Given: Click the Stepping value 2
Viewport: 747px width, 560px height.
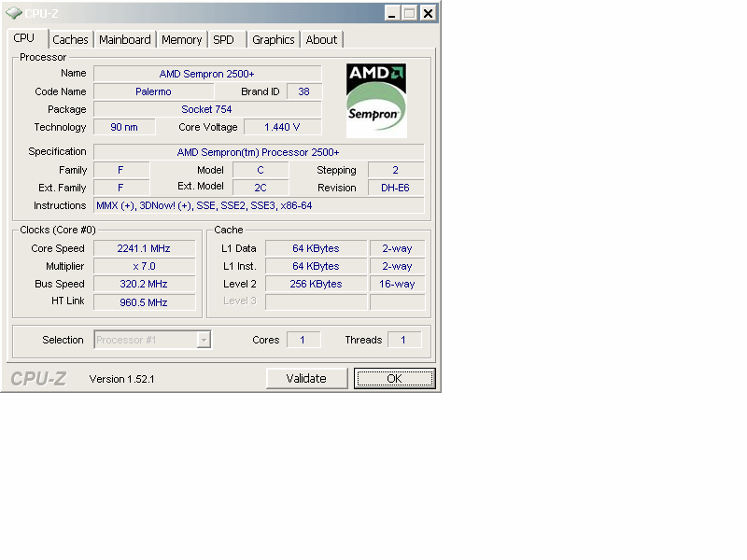Looking at the screenshot, I should point(396,170).
